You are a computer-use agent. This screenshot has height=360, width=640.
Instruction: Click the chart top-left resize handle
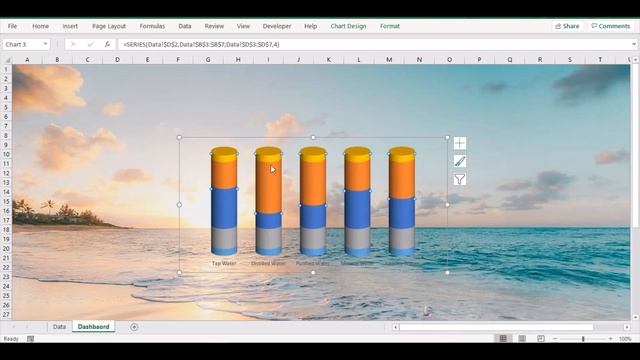[179, 138]
